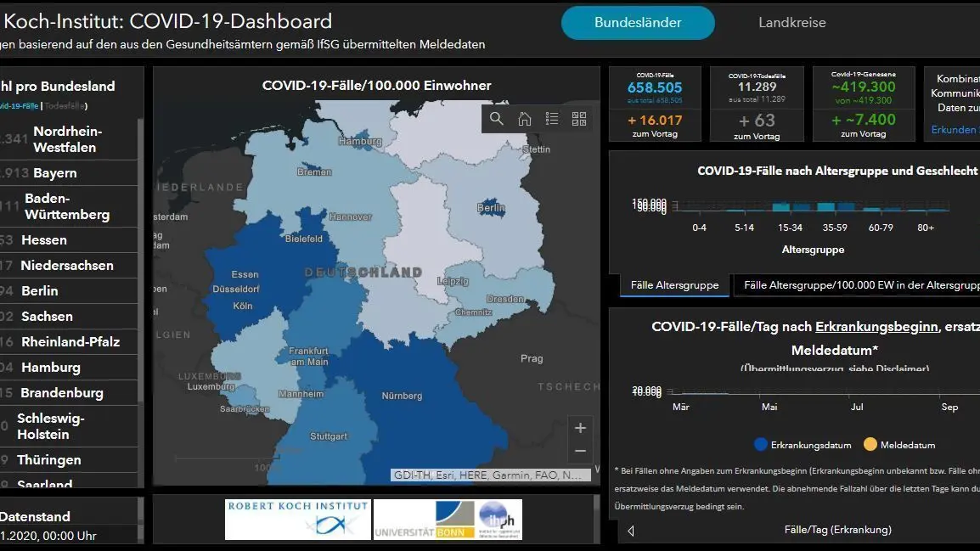Screen dimensions: 980x551
Task: Reset map to home extent
Action: pyautogui.click(x=524, y=119)
